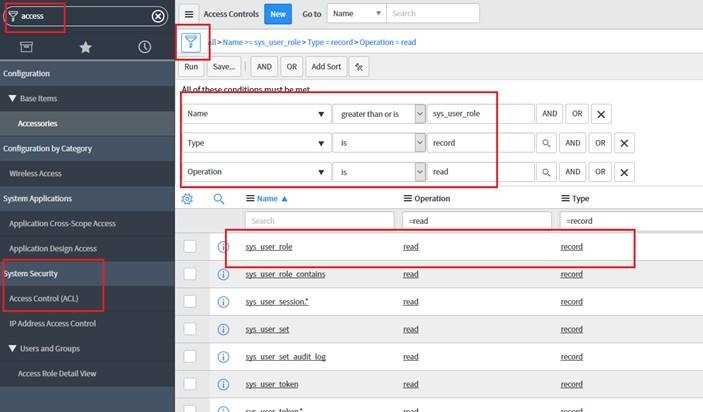Tick the checkbox beside sys_user_set
703x412 pixels.
click(x=190, y=327)
